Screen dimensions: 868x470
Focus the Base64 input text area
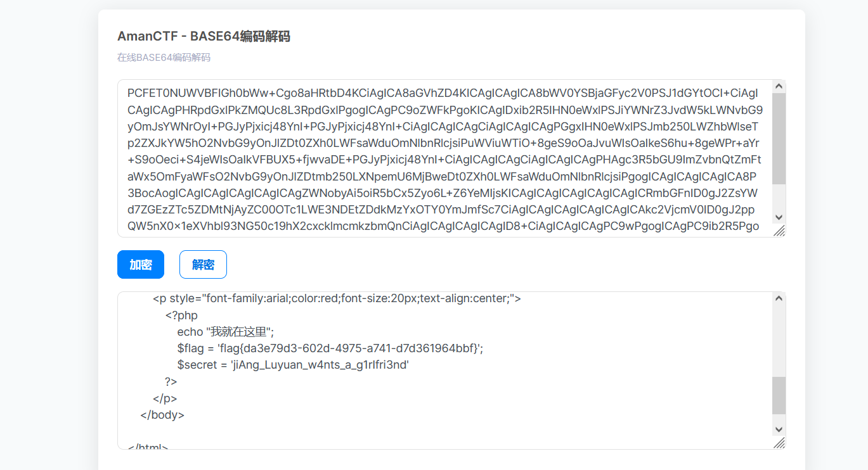coord(444,158)
